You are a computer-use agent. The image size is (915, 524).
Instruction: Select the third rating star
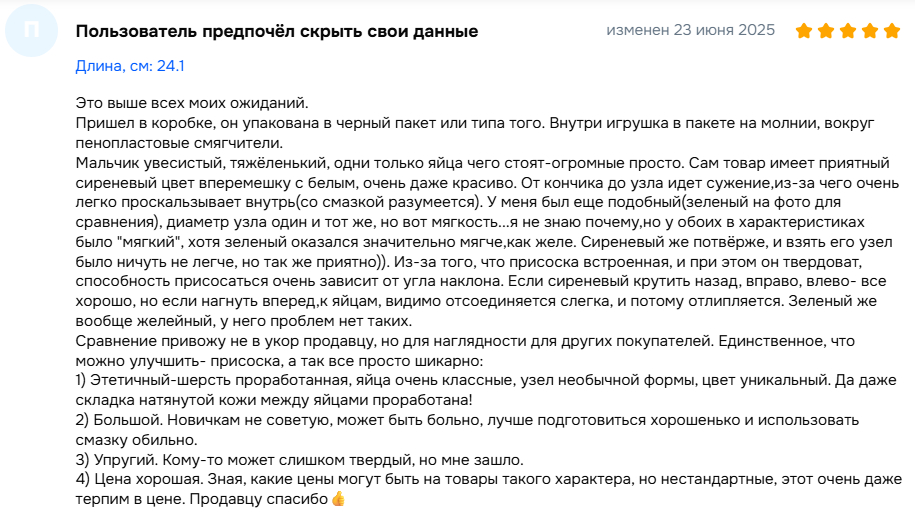(848, 30)
